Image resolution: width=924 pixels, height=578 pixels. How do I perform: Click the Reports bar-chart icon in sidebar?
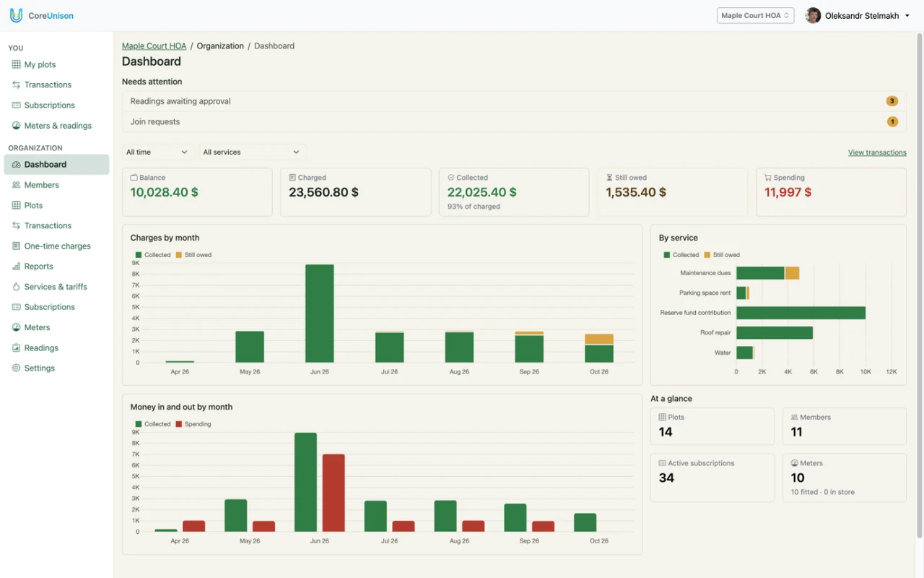pyautogui.click(x=17, y=267)
